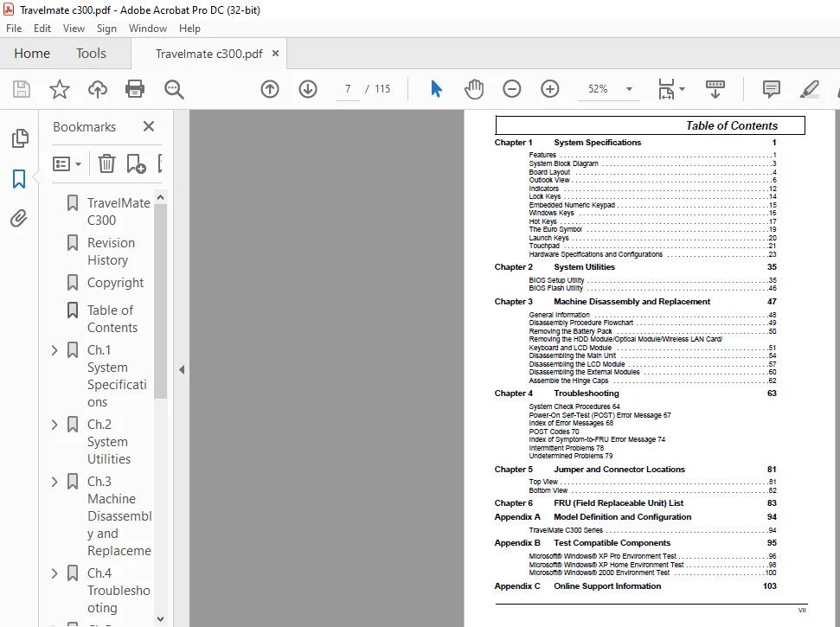Open the find text magnifier tool

click(174, 89)
